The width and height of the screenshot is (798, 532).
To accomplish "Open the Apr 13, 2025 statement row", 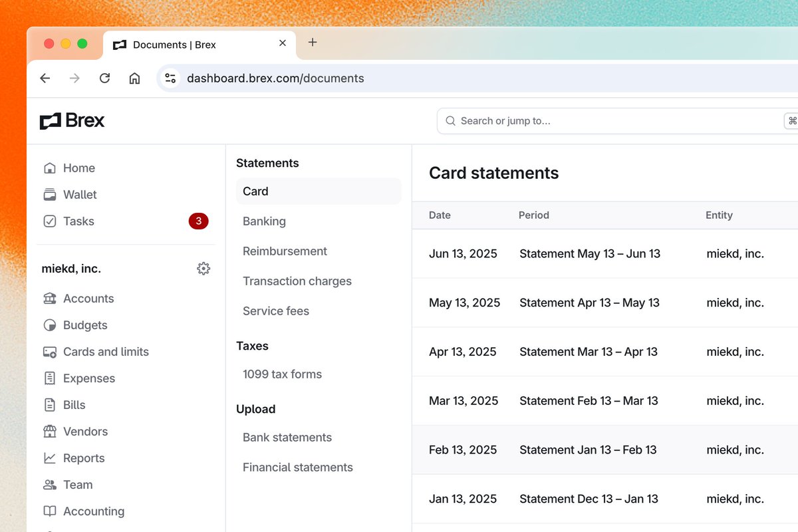I will coord(605,352).
